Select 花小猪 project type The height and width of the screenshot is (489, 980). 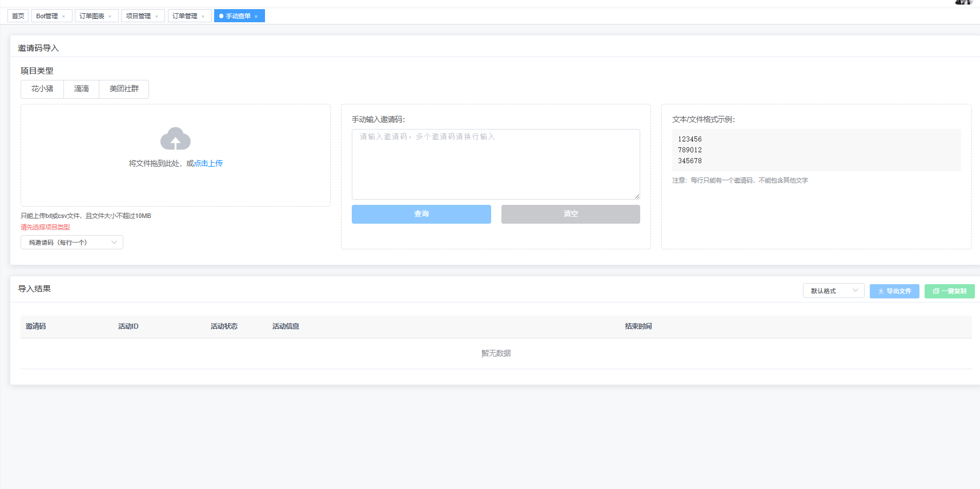pyautogui.click(x=42, y=89)
